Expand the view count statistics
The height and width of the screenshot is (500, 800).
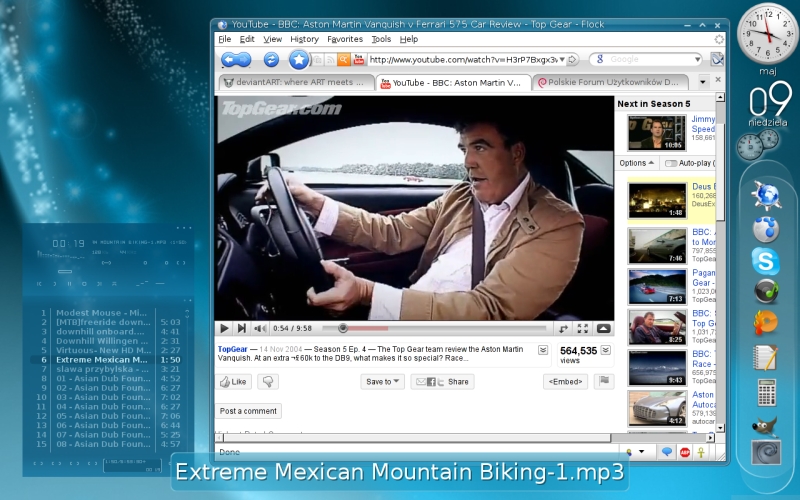click(x=606, y=350)
